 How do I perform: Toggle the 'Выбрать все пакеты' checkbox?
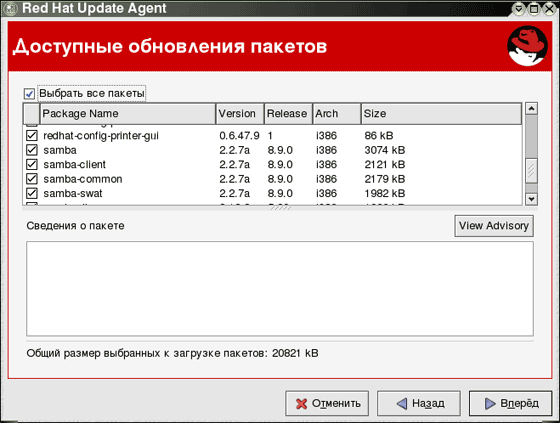tap(29, 94)
